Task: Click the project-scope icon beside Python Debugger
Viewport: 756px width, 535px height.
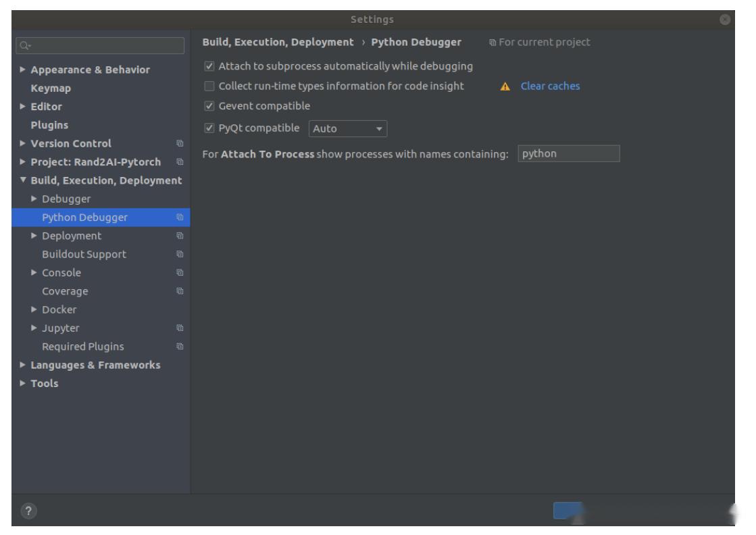Action: point(180,218)
